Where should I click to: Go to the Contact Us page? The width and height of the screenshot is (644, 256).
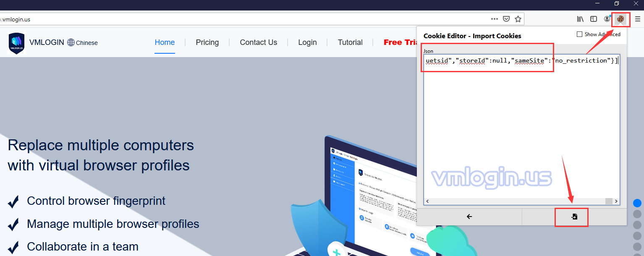[x=258, y=42]
